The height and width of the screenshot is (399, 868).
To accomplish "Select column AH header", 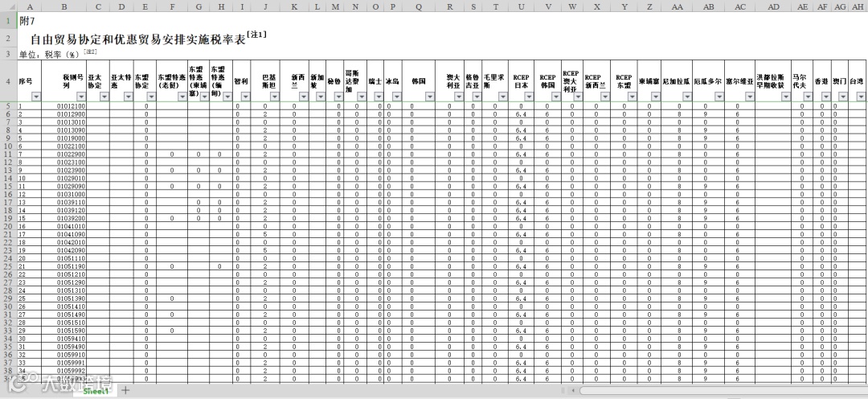I will click(x=858, y=6).
